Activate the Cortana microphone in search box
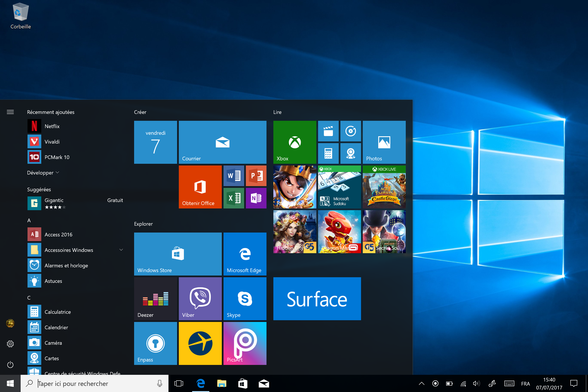588x392 pixels. point(159,383)
